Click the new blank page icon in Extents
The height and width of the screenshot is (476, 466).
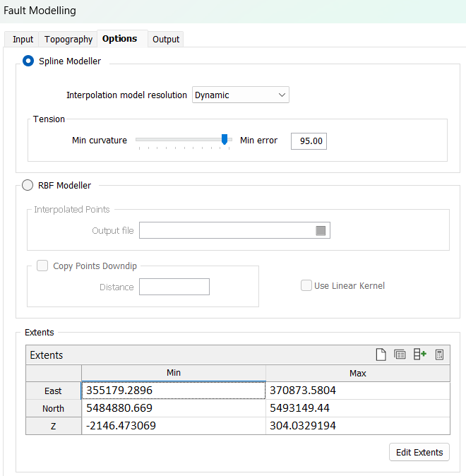tap(380, 355)
